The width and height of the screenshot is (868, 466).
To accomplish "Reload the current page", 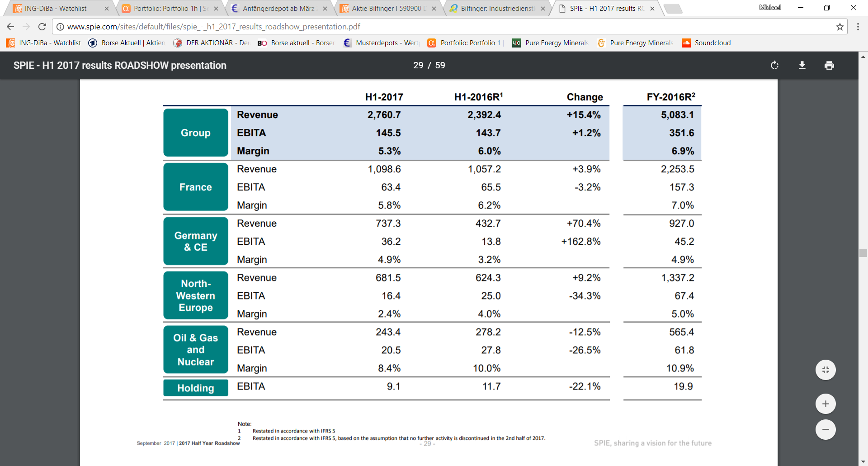I will (42, 27).
